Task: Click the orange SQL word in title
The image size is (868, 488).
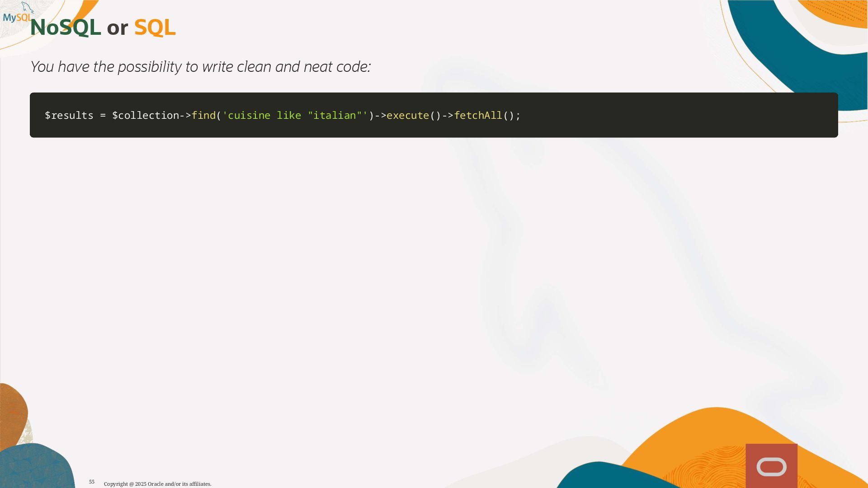Action: [155, 28]
